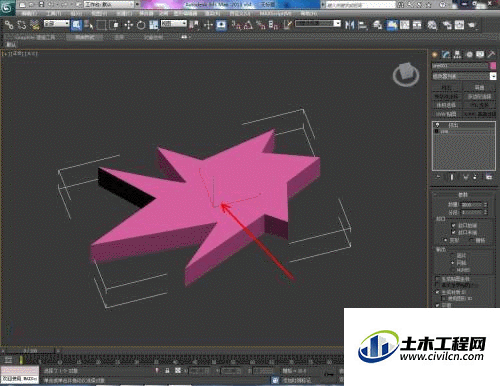Toggle the 封口末端 checkbox
500x386 pixels.
click(x=453, y=232)
